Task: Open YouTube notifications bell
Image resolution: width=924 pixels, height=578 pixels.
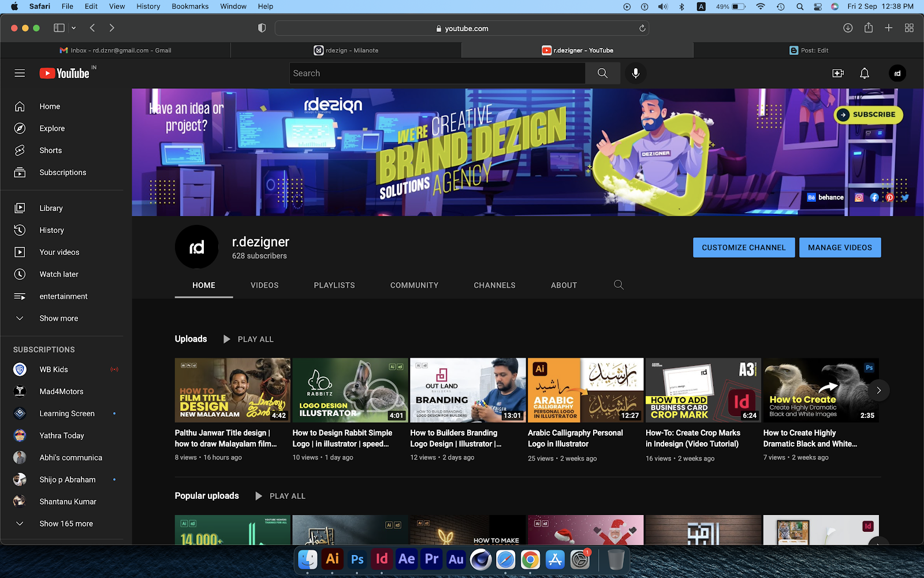Action: (865, 73)
